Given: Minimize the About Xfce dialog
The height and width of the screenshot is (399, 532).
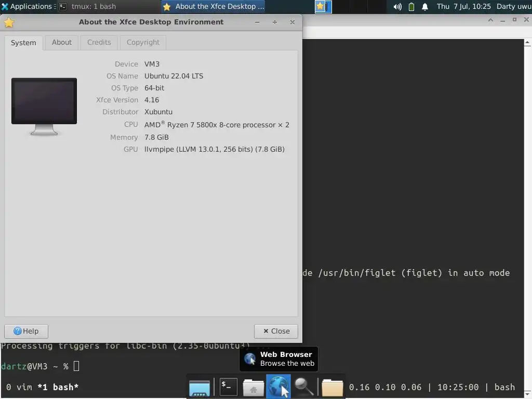Looking at the screenshot, I should pos(257,22).
